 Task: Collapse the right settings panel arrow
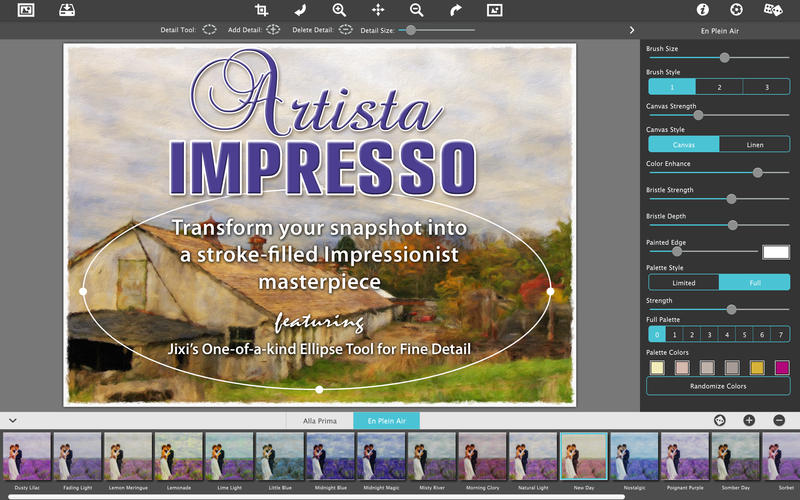pyautogui.click(x=632, y=30)
